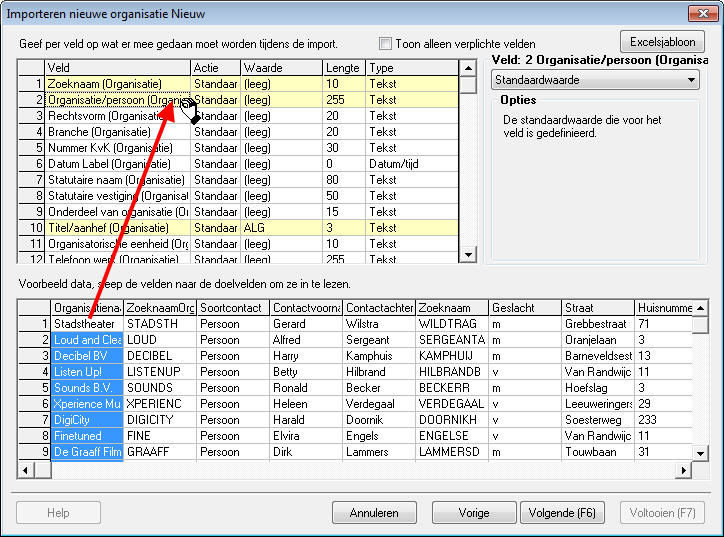The image size is (724, 537).
Task: Click left arrow of sample data horizontal scrollbar
Action: pos(25,471)
